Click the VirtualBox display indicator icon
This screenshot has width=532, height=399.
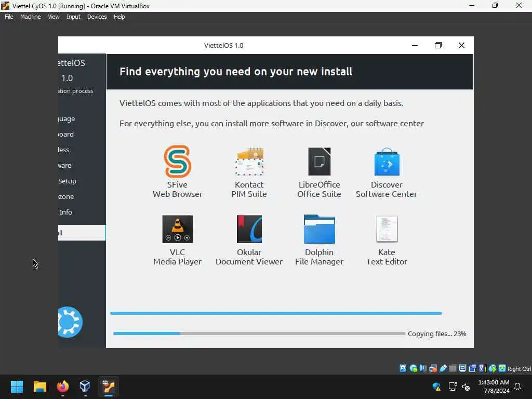(x=462, y=368)
